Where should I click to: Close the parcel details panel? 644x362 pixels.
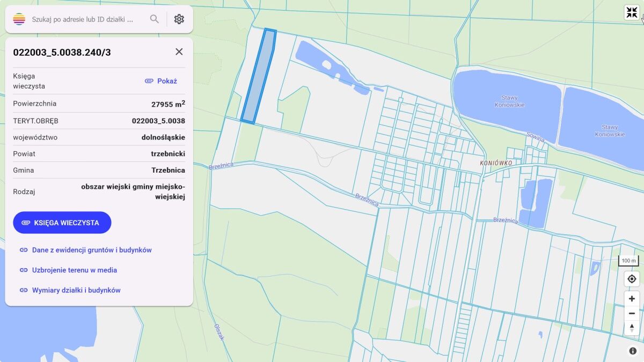[x=179, y=51]
